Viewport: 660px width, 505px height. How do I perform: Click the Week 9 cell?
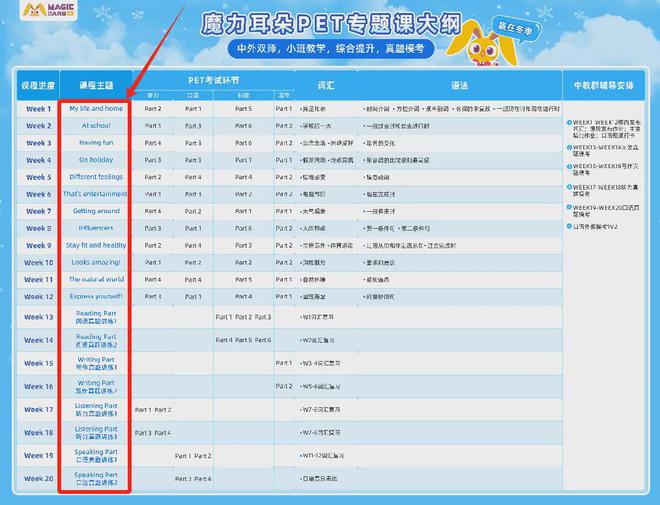(x=38, y=245)
